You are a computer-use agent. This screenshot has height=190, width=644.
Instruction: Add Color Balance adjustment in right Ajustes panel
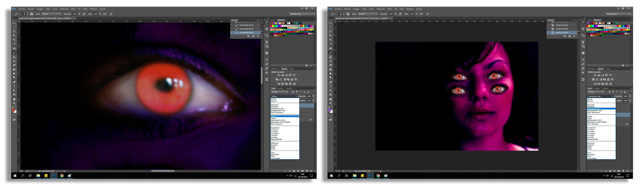pos(597,80)
